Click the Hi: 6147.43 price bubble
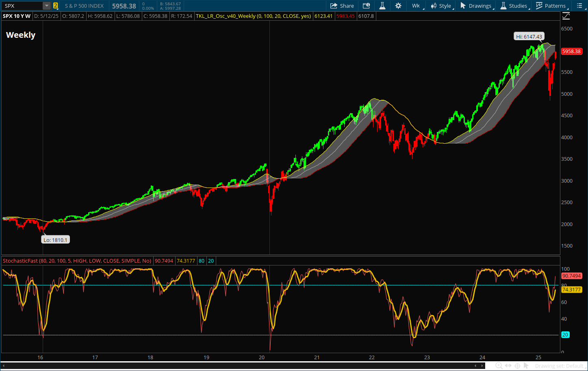Screen dimensions: 588x371 tap(529, 37)
